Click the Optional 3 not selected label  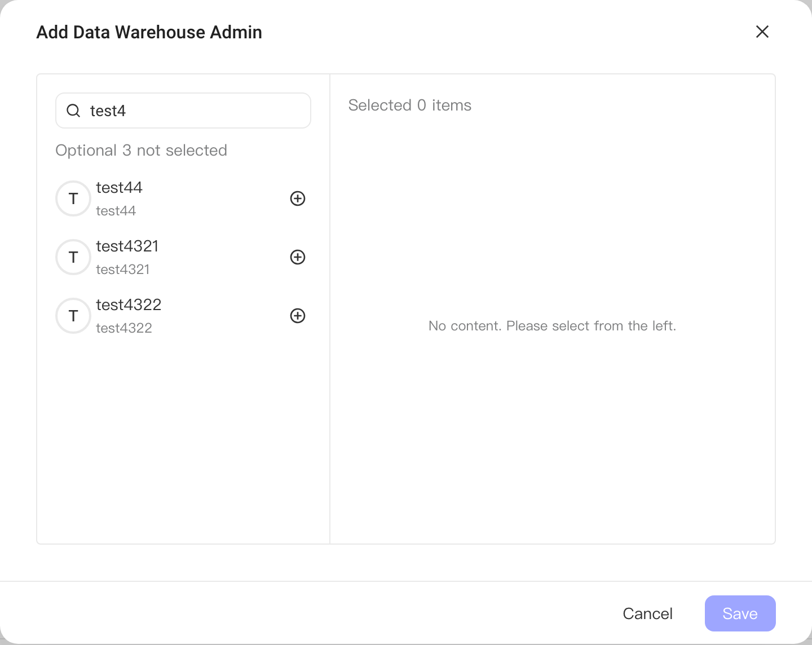[141, 151]
